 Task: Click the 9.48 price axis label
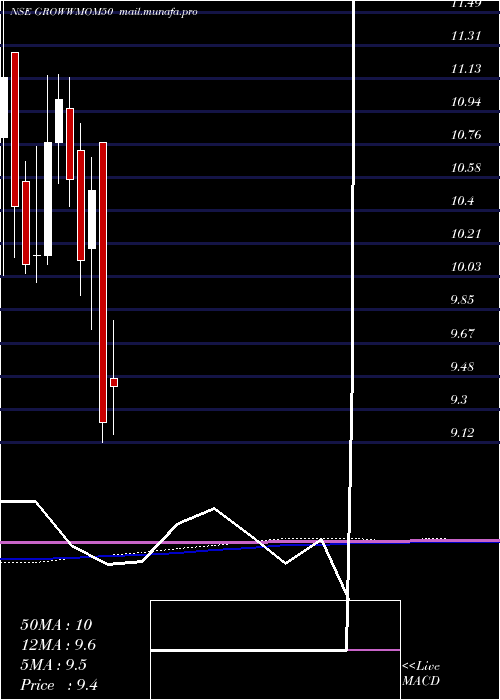462,367
